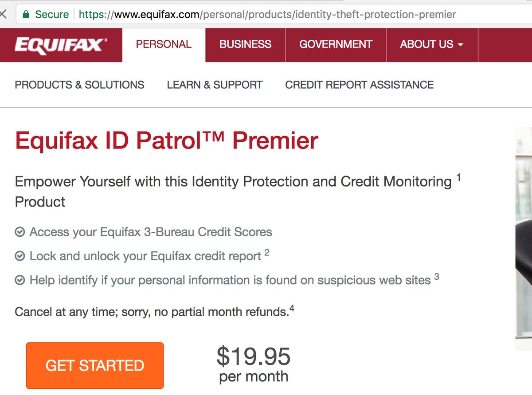Click the Equifax logo
532x395 pixels.
(x=61, y=45)
